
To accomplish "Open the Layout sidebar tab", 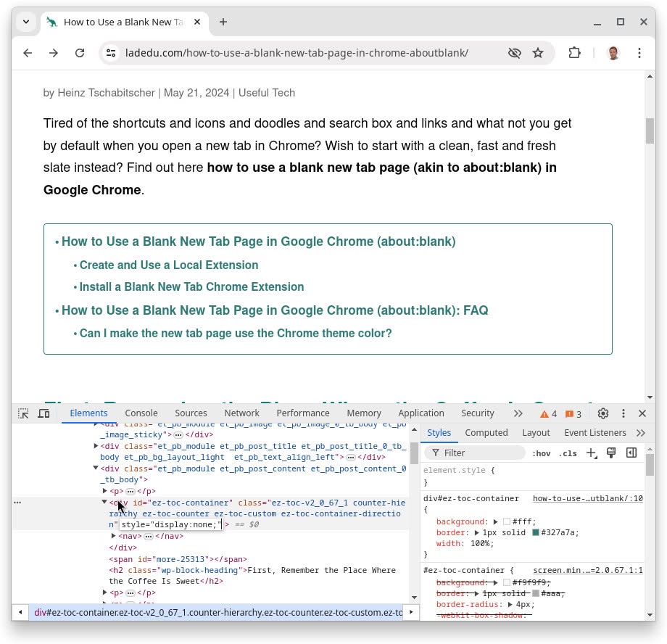I will (536, 432).
